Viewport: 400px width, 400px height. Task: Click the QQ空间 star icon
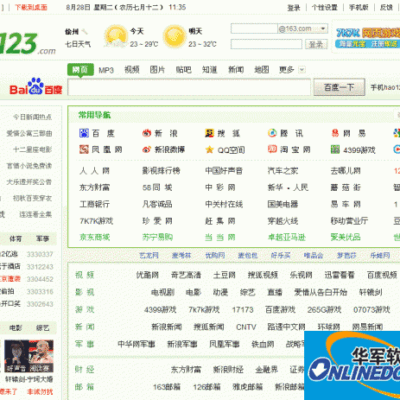click(x=209, y=150)
